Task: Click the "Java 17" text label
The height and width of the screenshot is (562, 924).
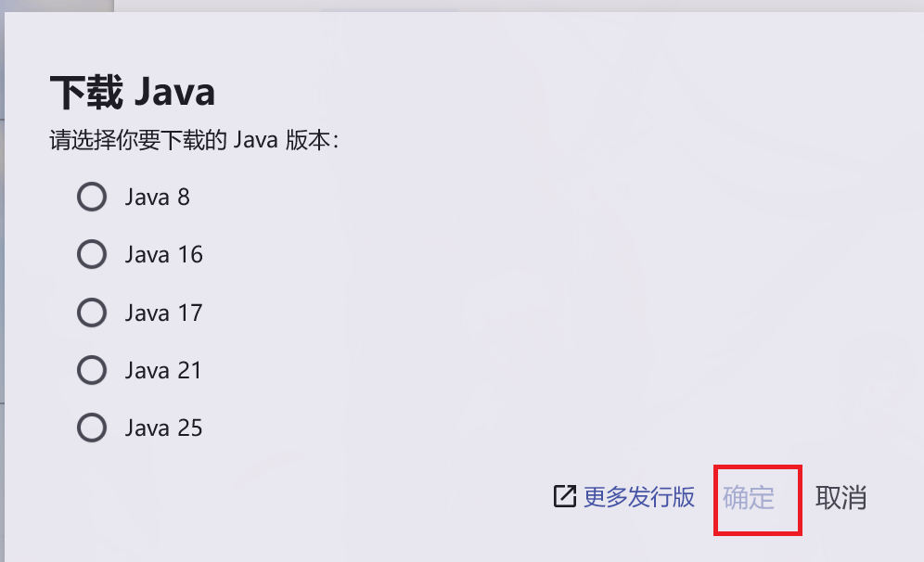Action: pyautogui.click(x=163, y=313)
